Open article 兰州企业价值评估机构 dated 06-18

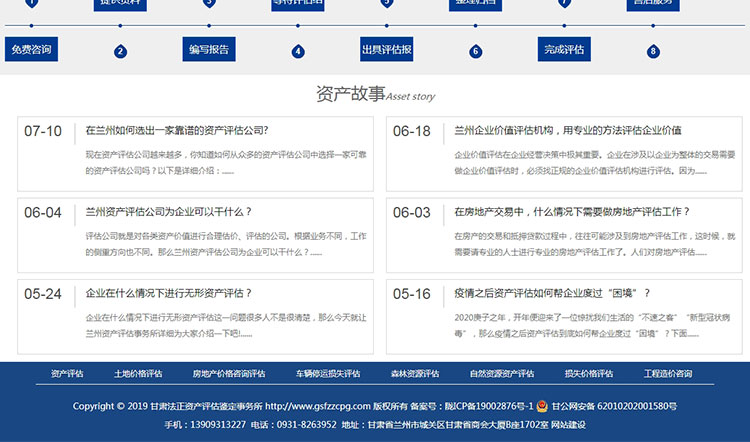click(567, 130)
